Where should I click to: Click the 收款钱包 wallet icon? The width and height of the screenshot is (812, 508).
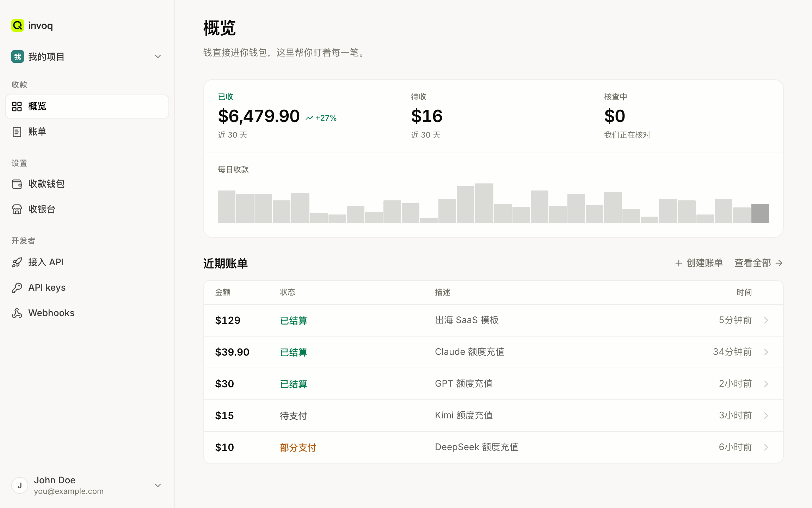[17, 184]
